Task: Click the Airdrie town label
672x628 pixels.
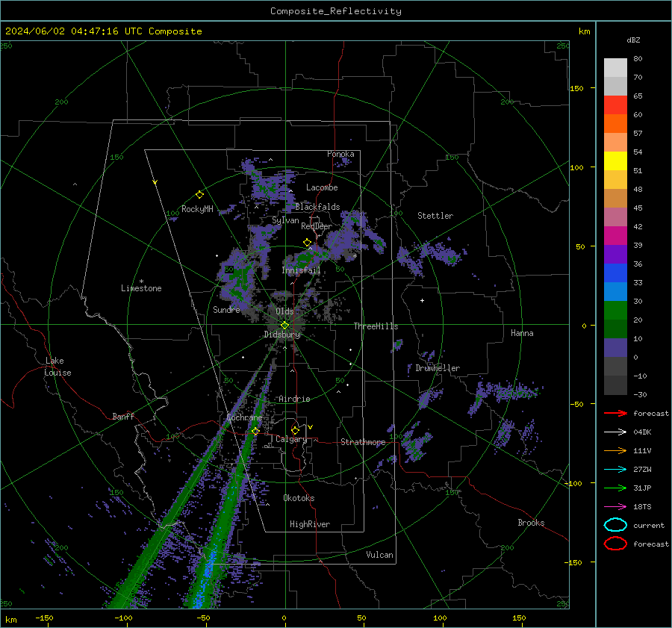Action: click(x=294, y=399)
